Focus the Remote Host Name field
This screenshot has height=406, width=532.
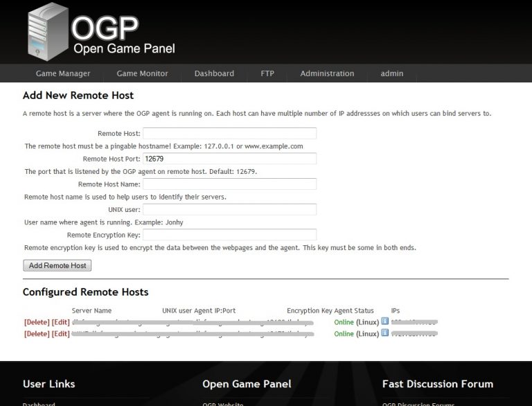coord(230,184)
